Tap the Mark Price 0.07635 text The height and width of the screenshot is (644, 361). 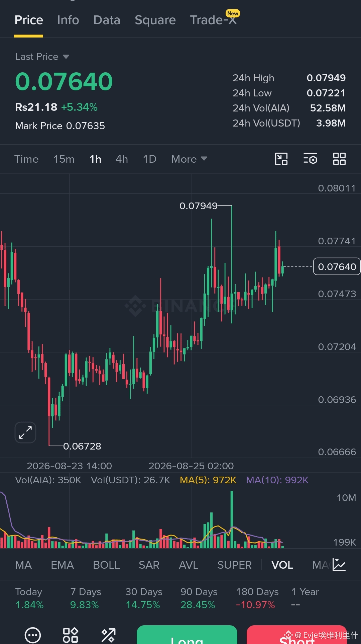[x=60, y=126]
